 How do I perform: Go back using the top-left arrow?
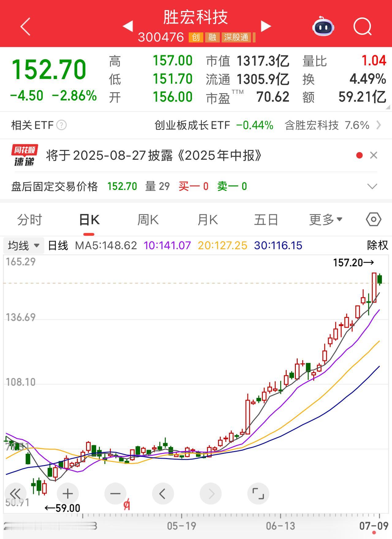click(x=25, y=26)
